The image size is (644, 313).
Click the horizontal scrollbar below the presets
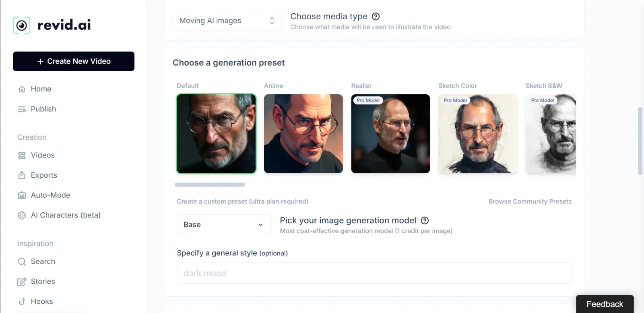pyautogui.click(x=210, y=184)
